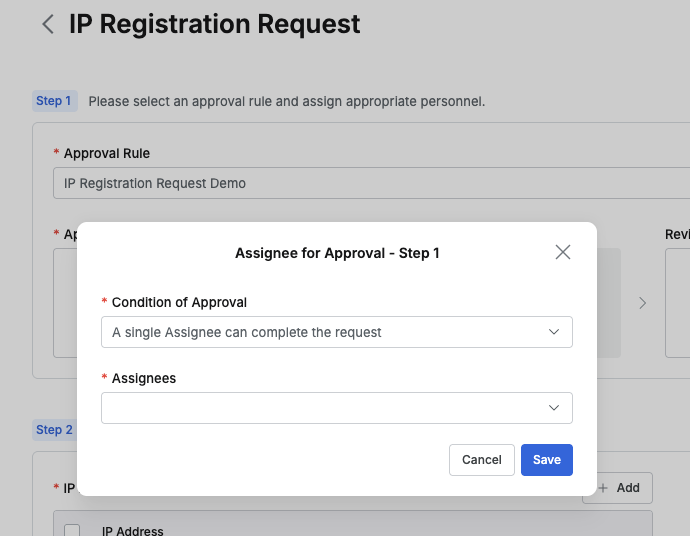
Task: Click the Assignees field label
Action: (144, 378)
